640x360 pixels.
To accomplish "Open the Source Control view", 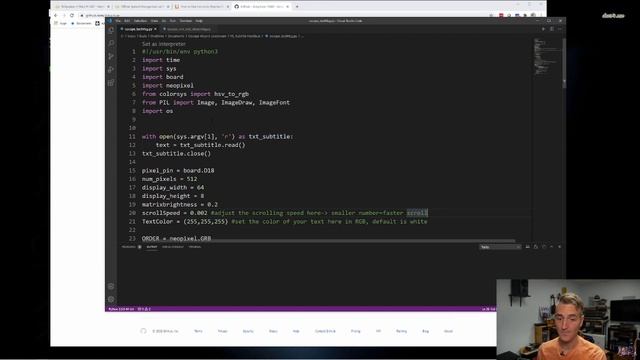I will tap(111, 56).
